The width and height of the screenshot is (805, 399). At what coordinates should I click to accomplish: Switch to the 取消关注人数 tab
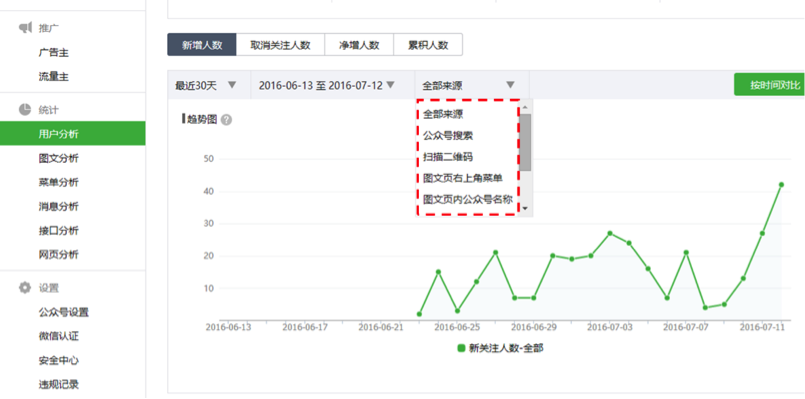click(x=280, y=45)
